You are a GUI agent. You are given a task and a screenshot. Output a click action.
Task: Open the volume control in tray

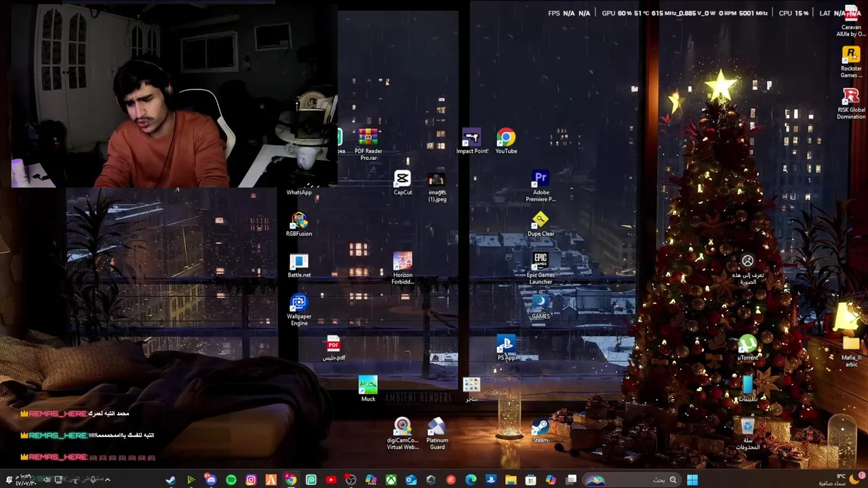click(47, 480)
